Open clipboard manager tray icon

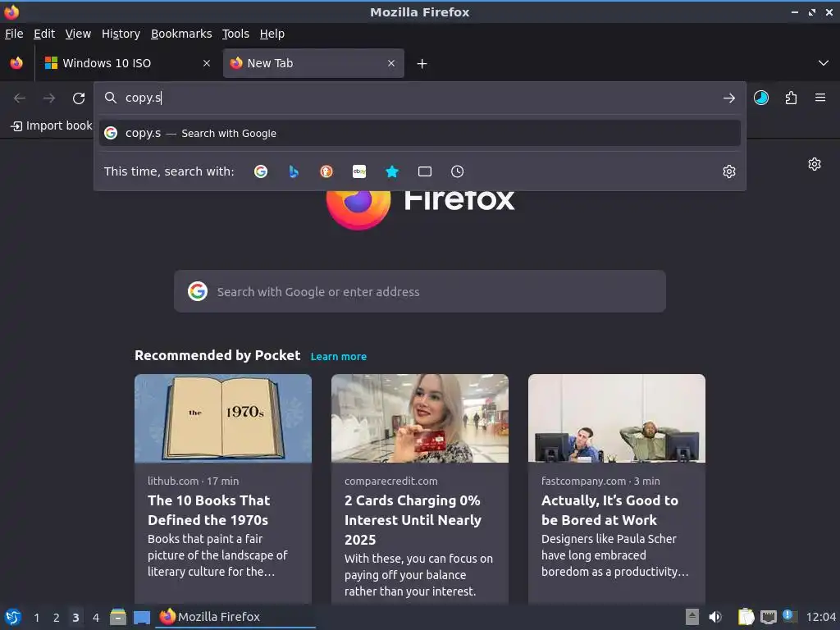point(746,617)
